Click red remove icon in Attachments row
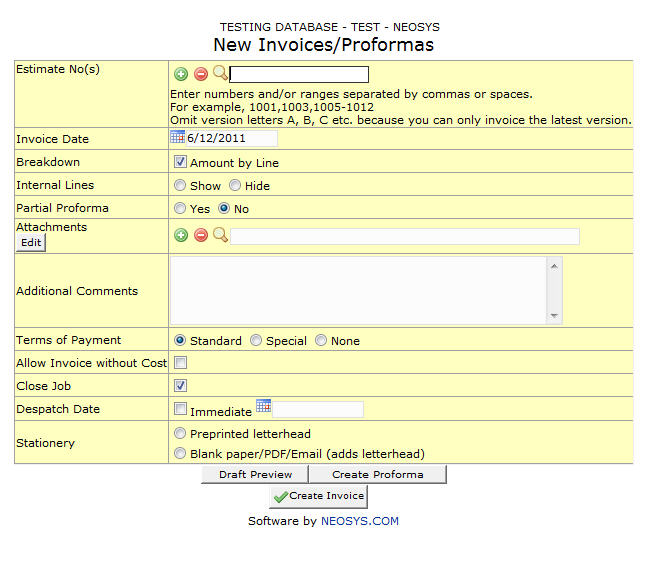The width and height of the screenshot is (648, 564). click(201, 236)
